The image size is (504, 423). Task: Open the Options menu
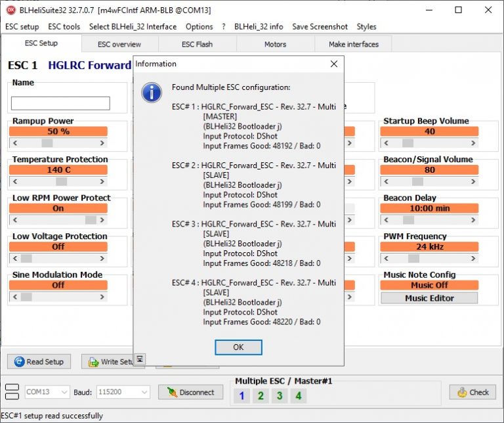point(199,27)
